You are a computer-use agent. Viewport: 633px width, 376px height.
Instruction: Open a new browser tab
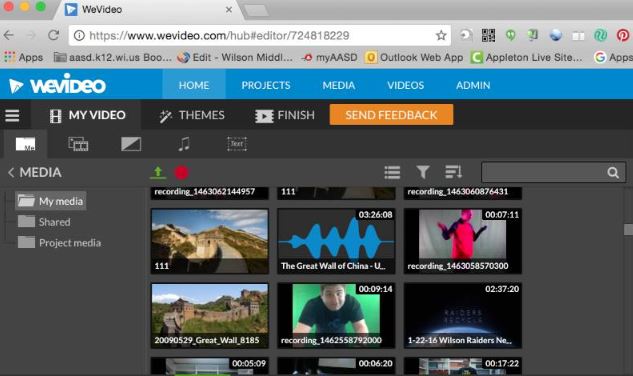[256, 11]
